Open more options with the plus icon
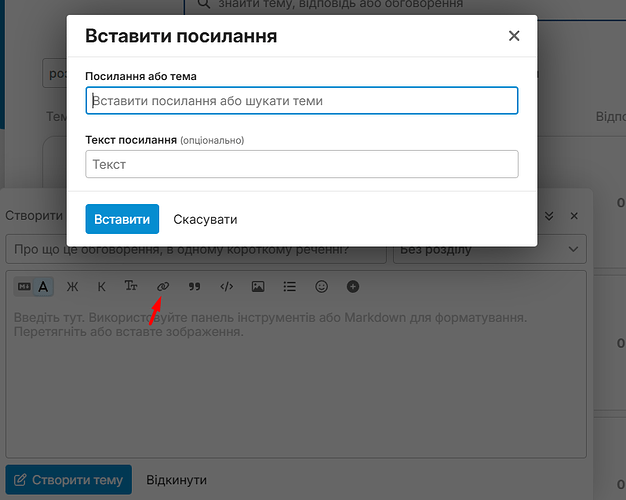The width and height of the screenshot is (626, 500). point(353,286)
